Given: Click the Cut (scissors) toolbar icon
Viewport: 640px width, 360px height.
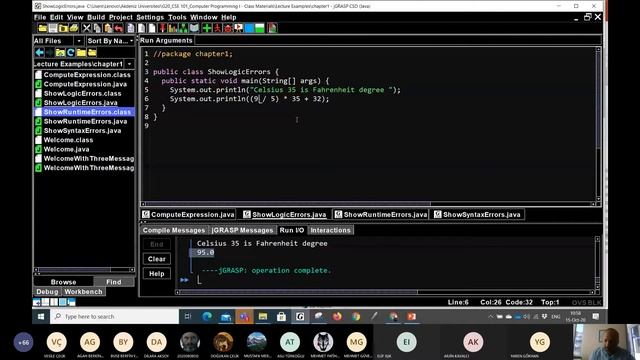Looking at the screenshot, I should (87, 28).
